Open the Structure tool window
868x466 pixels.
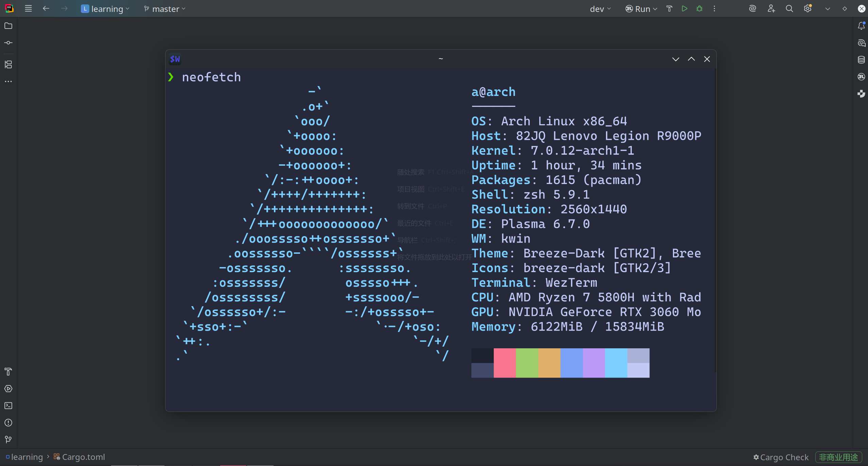coord(8,64)
